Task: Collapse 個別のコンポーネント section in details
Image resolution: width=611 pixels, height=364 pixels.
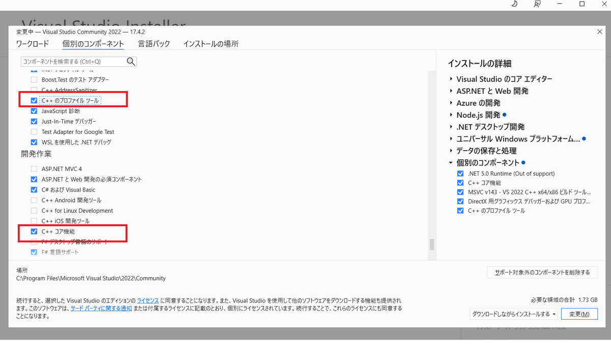Action: click(451, 163)
